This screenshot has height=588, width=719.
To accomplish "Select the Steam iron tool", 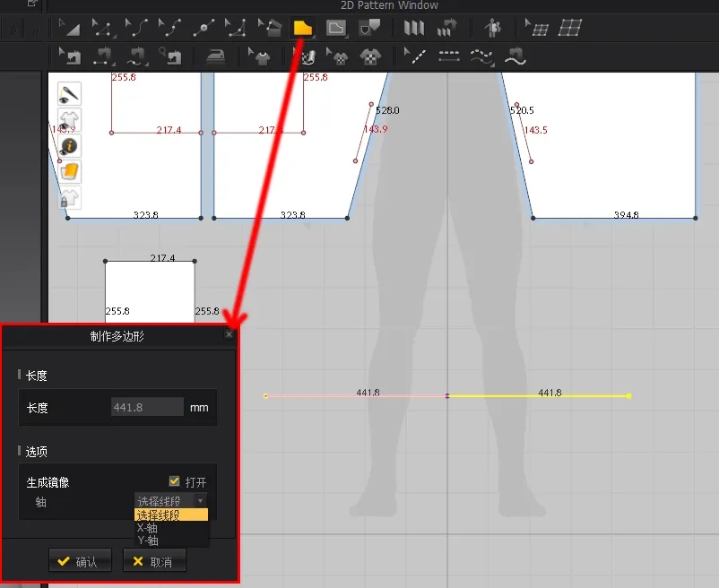I will click(x=215, y=56).
